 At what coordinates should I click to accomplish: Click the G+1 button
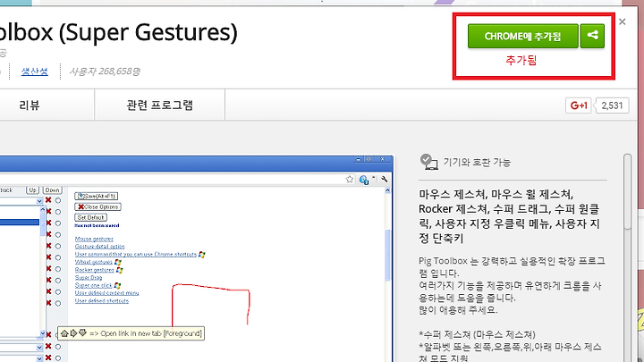(x=579, y=105)
